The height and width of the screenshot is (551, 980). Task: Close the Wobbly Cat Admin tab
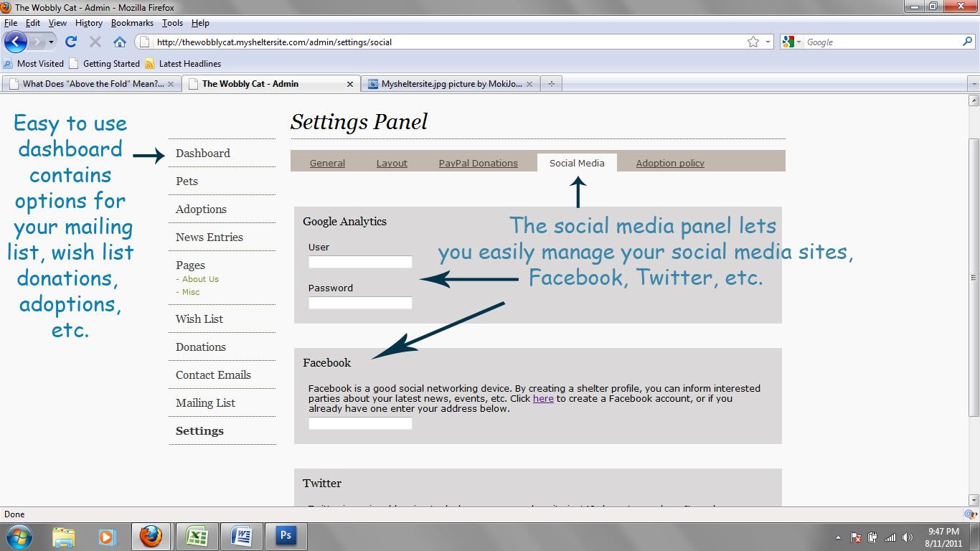pos(350,84)
